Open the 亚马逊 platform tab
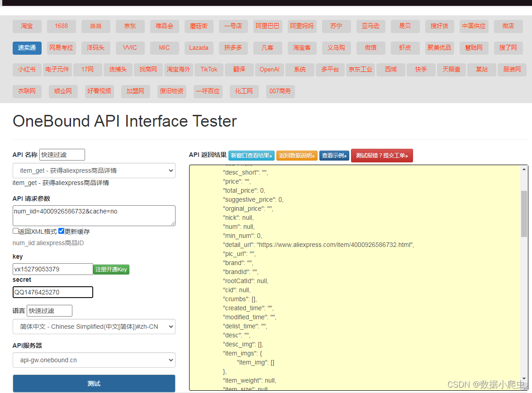 point(370,26)
